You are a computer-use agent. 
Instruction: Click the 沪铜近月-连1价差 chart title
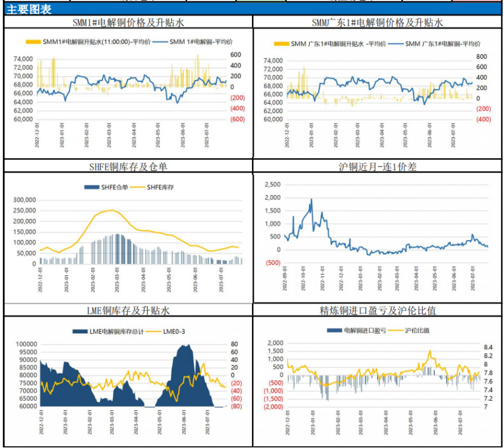pyautogui.click(x=377, y=167)
